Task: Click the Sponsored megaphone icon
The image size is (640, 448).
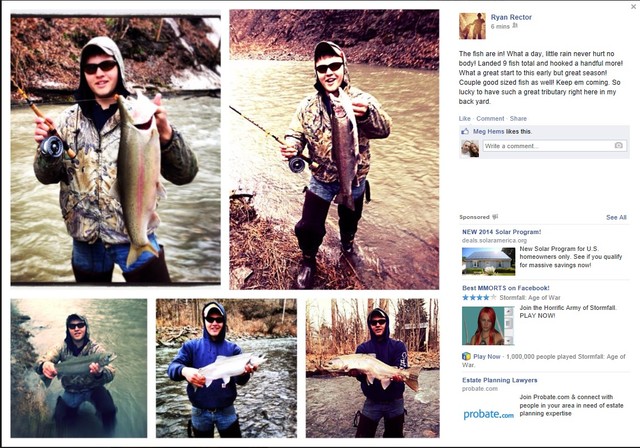Action: click(495, 217)
